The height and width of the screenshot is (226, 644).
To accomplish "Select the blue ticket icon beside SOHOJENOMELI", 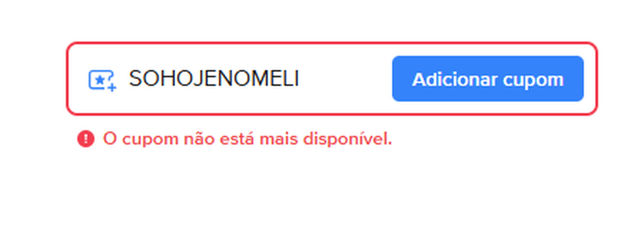I will coord(102,80).
